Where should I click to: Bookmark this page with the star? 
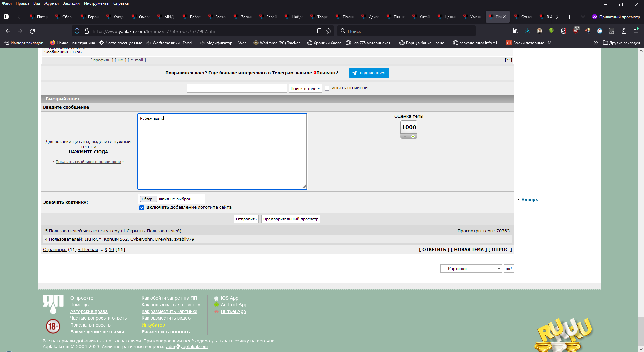pos(329,31)
